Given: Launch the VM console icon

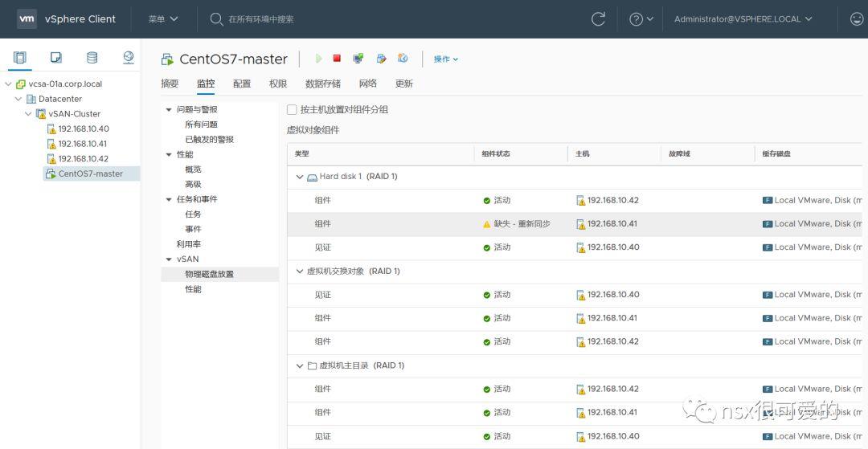Looking at the screenshot, I should point(358,58).
